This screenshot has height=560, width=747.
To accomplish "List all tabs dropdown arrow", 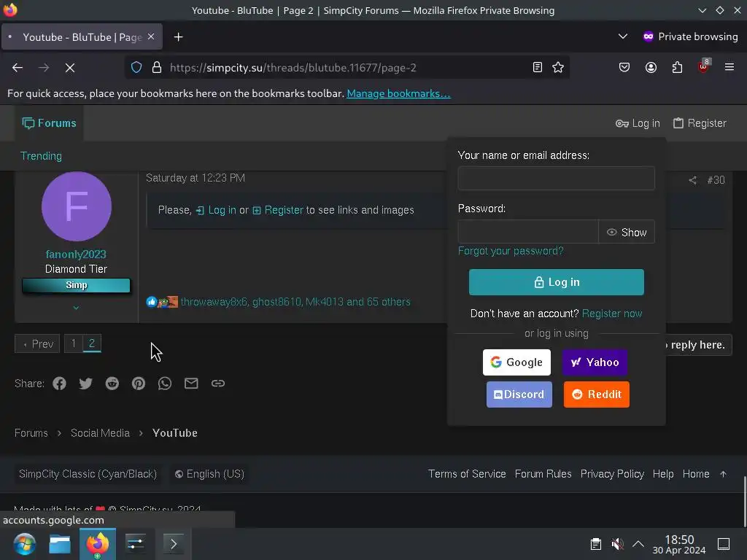I will pos(623,36).
